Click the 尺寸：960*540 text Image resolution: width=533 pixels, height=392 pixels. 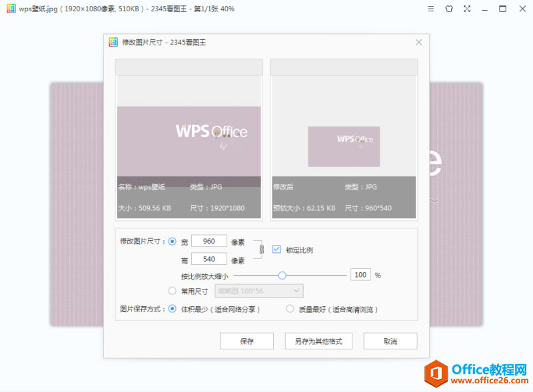point(368,208)
